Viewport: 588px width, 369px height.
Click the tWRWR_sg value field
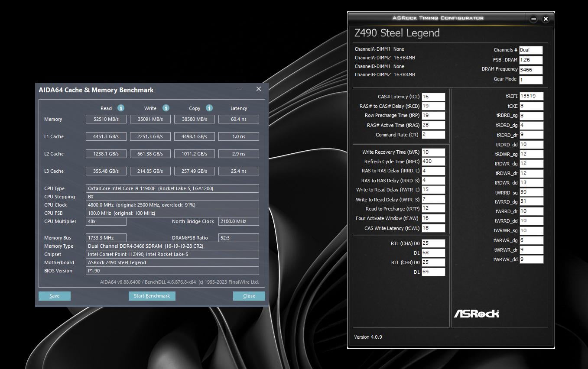pyautogui.click(x=531, y=231)
